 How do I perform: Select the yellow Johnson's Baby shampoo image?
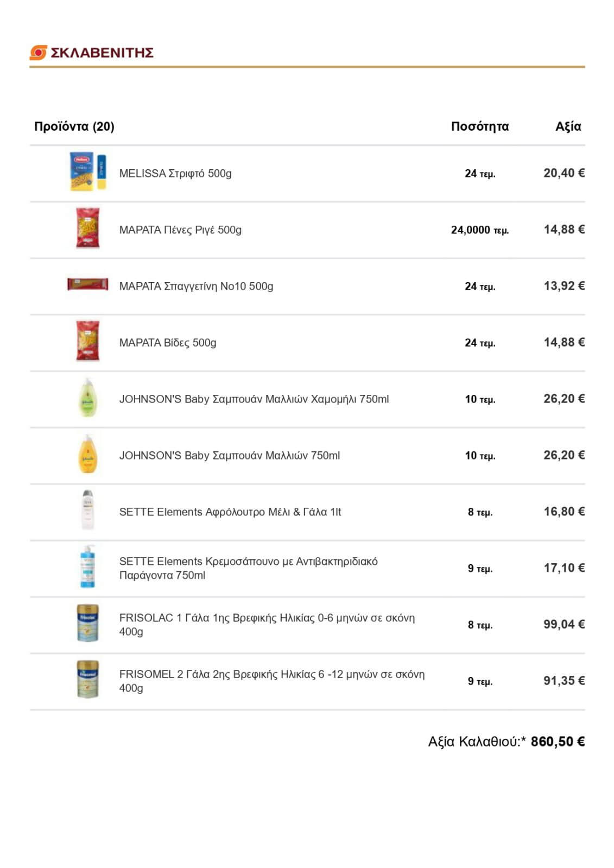tap(87, 454)
